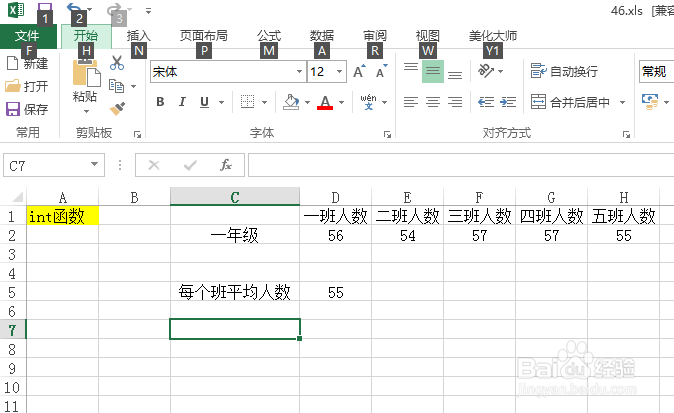Expand the Copy options arrow
The height and width of the screenshot is (413, 674).
(134, 86)
